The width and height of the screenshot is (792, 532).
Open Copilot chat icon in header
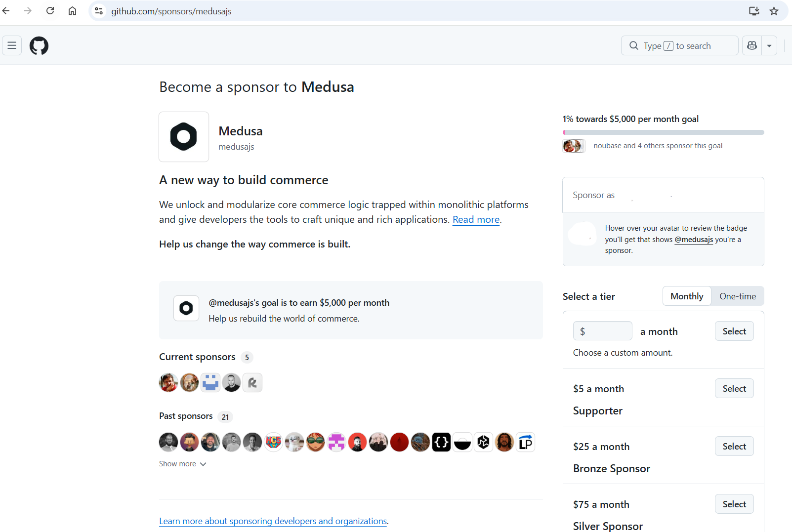[x=752, y=46]
